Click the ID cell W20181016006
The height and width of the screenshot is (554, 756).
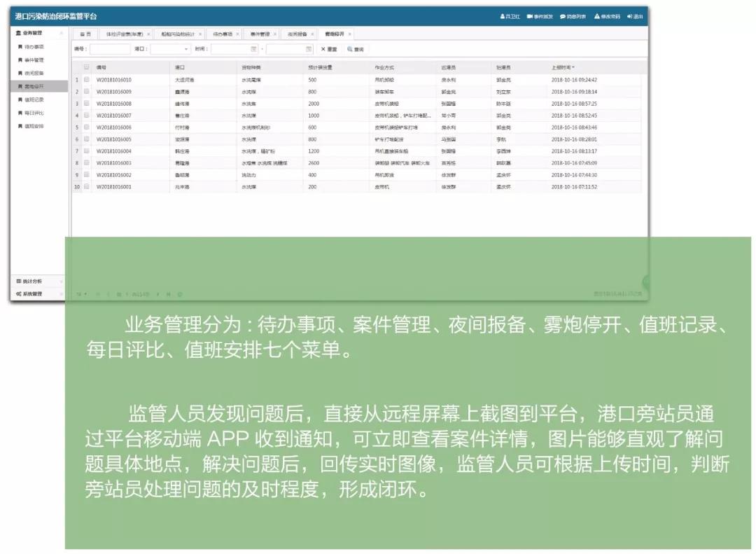(114, 127)
